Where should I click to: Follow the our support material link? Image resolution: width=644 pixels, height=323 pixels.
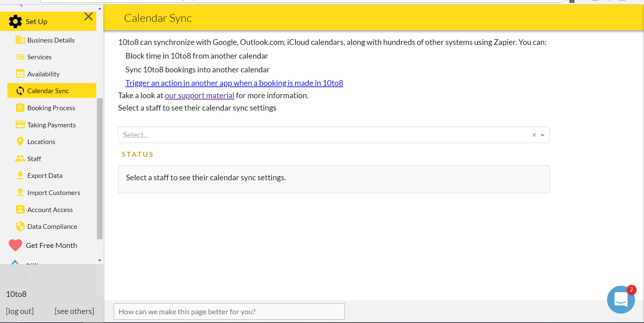coord(199,95)
